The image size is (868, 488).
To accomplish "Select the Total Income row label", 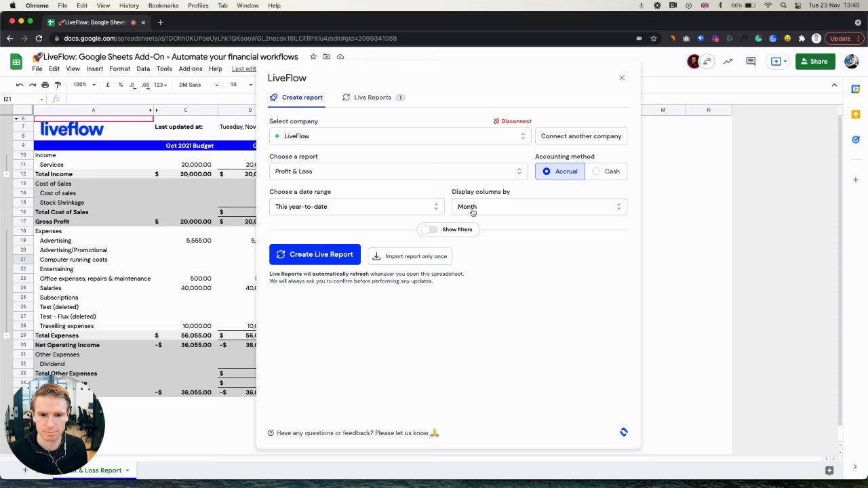I will pos(54,174).
